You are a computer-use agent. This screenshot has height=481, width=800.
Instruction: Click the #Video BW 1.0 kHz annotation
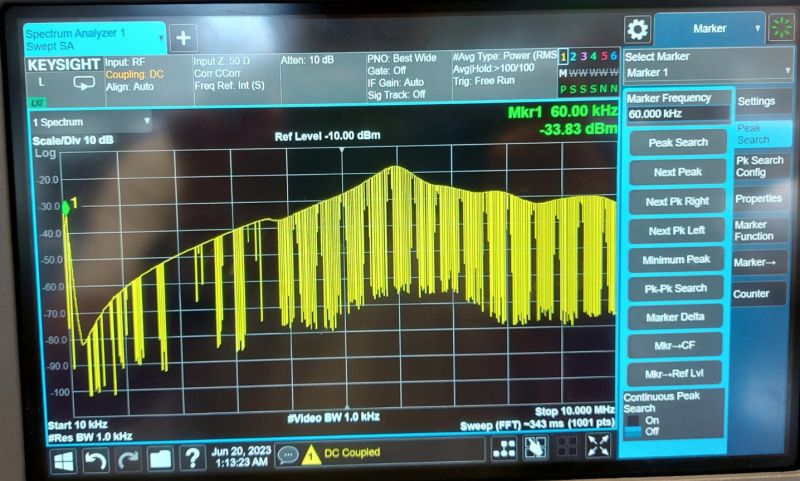point(333,417)
